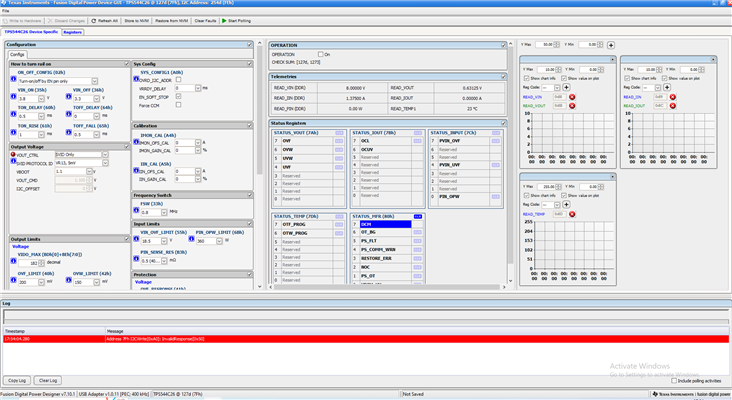732x400 pixels.
Task: Collapse the Telemetries panel
Action: (504, 77)
